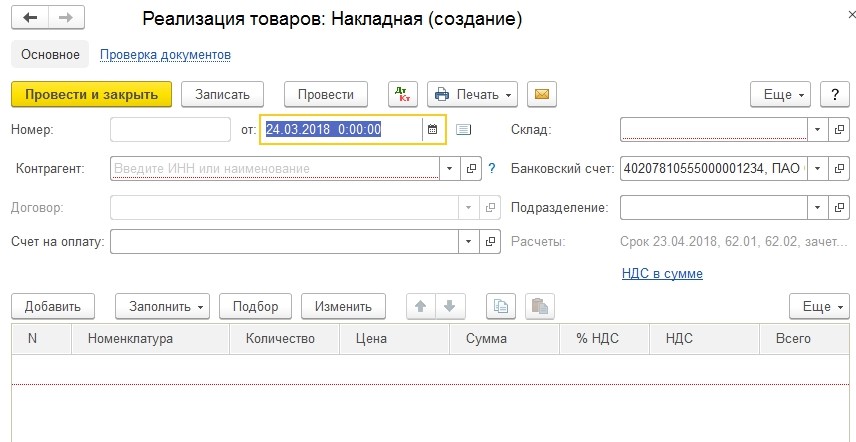The image size is (856, 442).
Task: Click the copy rows icon
Action: click(500, 307)
